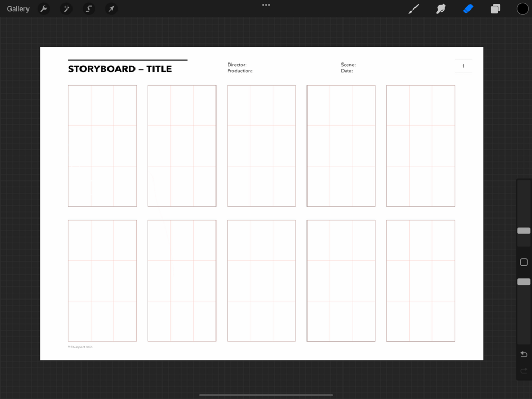Open the Adjustments magic wand menu
Screen dimensions: 532x399
(66, 9)
